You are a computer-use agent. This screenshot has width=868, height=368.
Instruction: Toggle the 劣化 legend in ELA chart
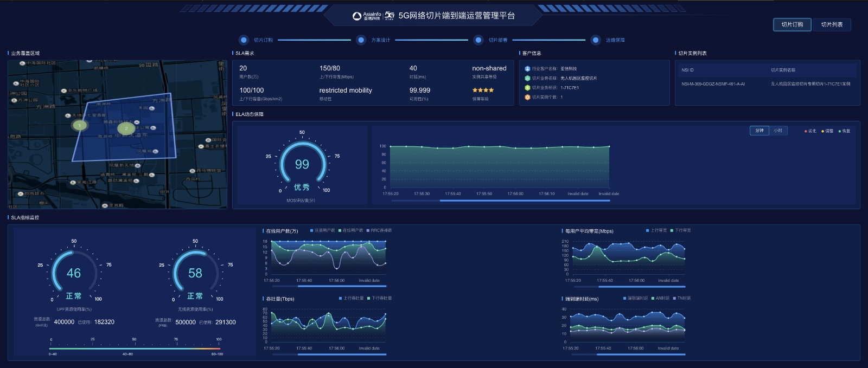[810, 131]
